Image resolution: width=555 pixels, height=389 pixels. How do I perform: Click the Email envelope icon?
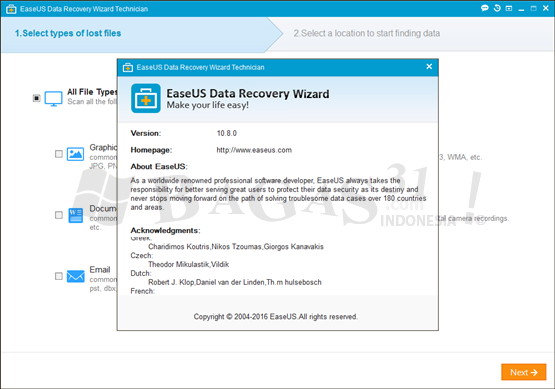75,276
